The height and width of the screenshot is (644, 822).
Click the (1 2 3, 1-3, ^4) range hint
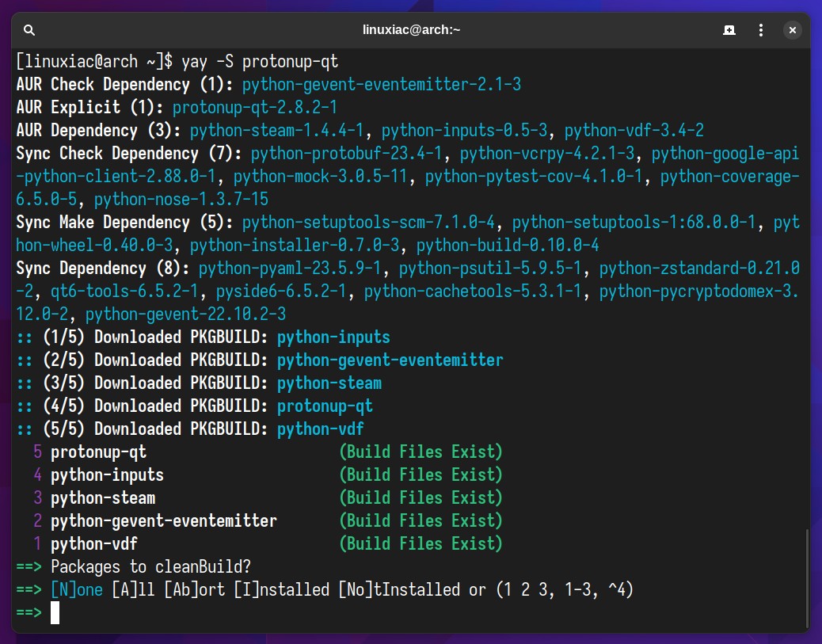tap(565, 590)
